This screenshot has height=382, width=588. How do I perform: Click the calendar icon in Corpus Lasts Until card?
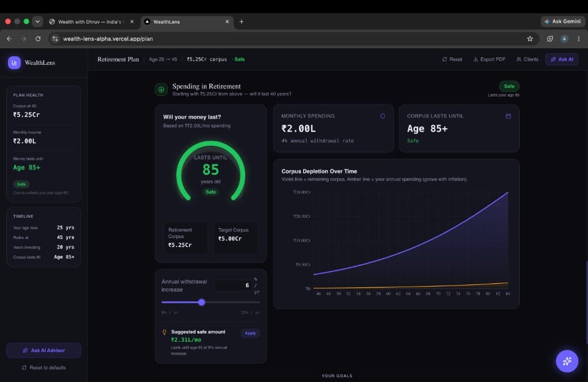[508, 117]
